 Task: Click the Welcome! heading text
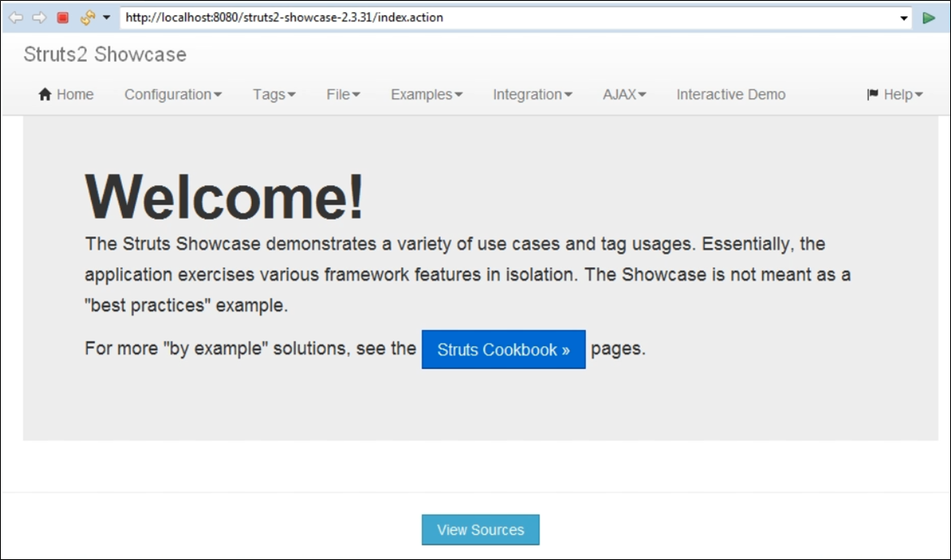(x=224, y=197)
